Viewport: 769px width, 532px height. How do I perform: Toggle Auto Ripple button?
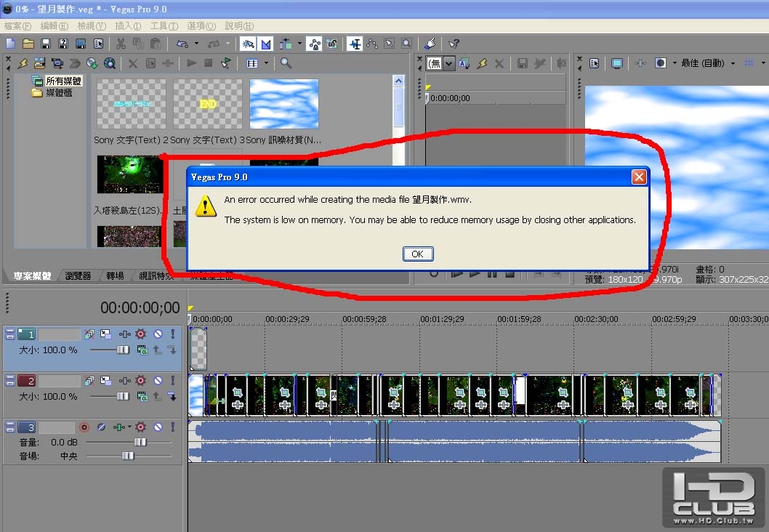click(286, 44)
